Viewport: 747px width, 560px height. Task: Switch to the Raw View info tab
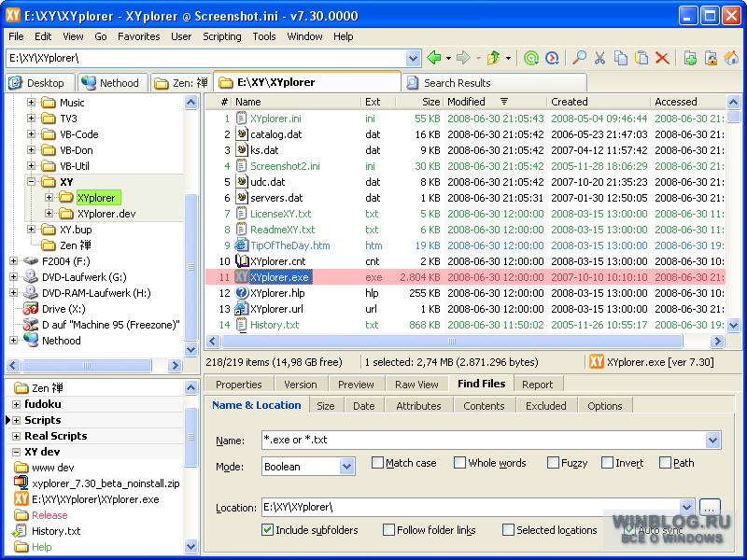click(x=416, y=385)
